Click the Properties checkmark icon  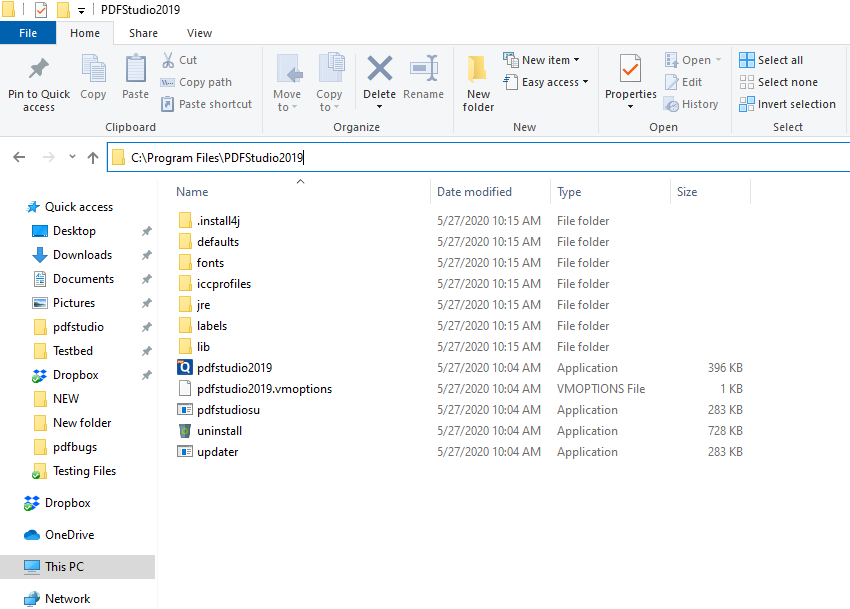point(630,69)
